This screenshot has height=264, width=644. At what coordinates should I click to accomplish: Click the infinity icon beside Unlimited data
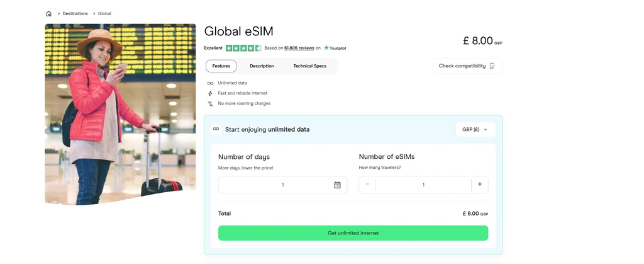210,83
